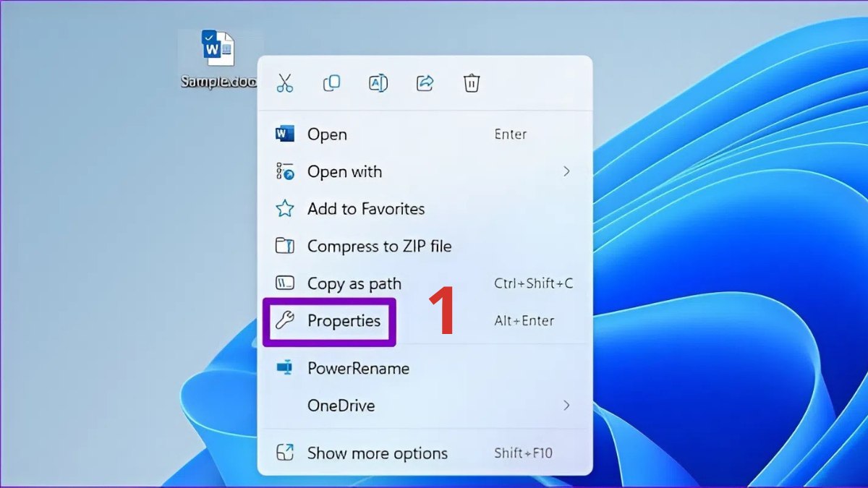Screen dimensions: 868x488
Task: Expand the Open with chevron
Action: [x=567, y=171]
